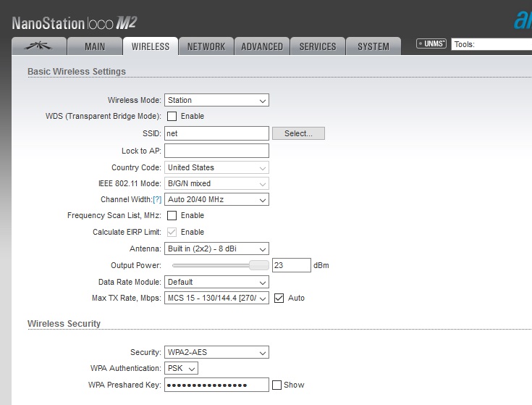Open the IEEE 802.11 Mode dropdown

217,183
